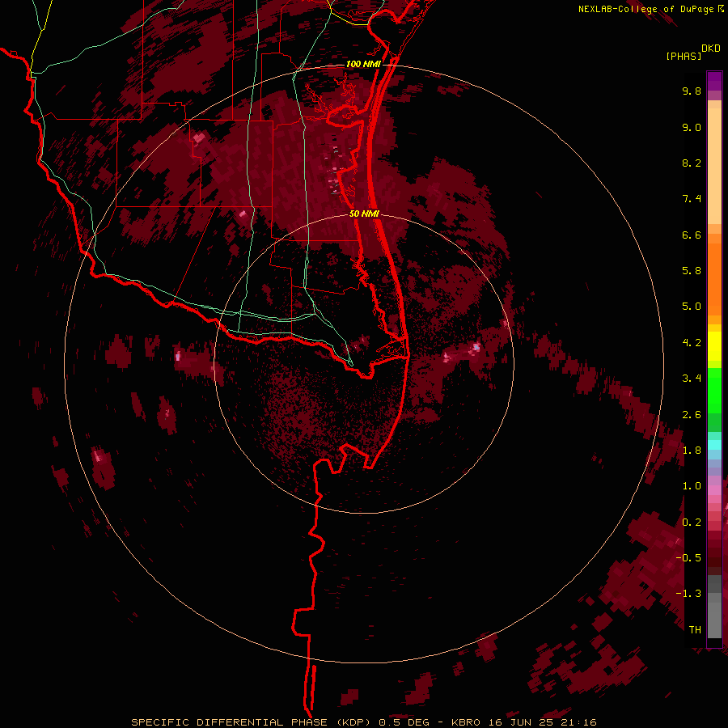Image resolution: width=728 pixels, height=728 pixels.
Task: Select the 9.8 value on color scale
Action: pos(692,91)
